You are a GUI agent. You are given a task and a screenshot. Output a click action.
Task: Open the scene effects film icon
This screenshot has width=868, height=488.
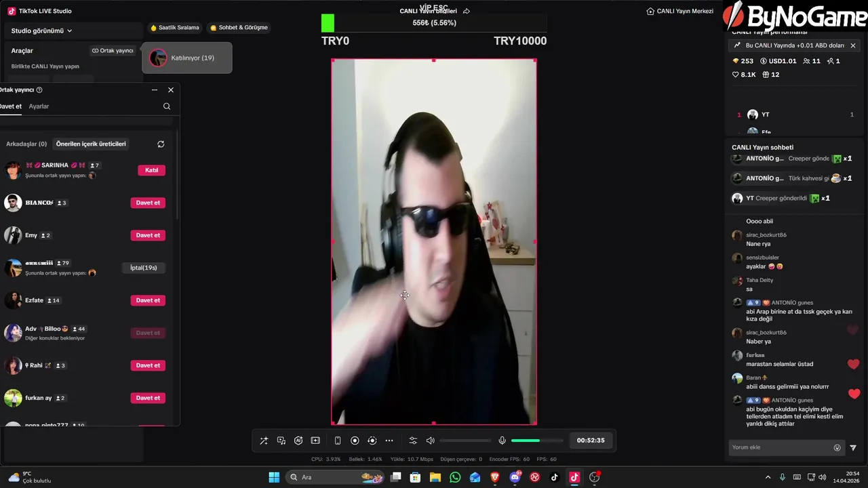coord(315,441)
